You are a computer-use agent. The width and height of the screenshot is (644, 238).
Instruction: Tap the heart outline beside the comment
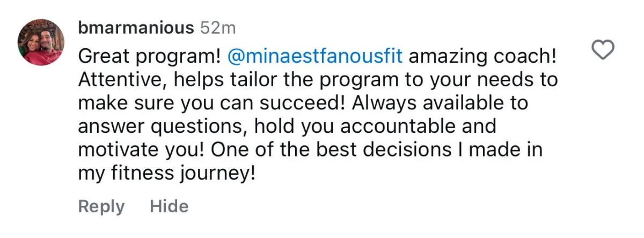click(x=602, y=51)
